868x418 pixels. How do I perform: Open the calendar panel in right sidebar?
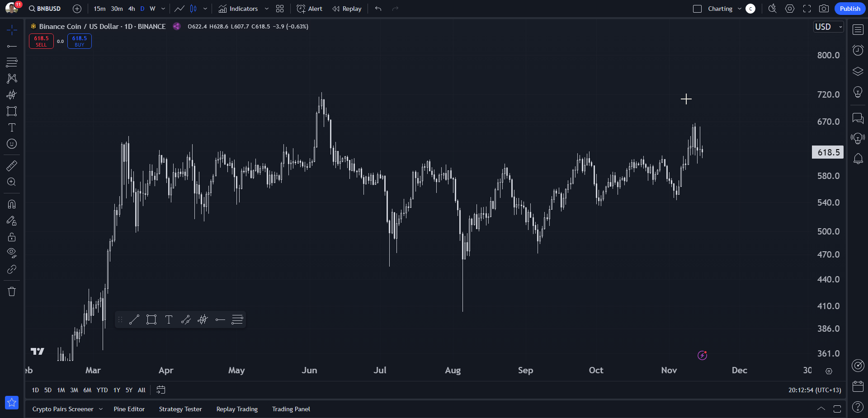858,386
